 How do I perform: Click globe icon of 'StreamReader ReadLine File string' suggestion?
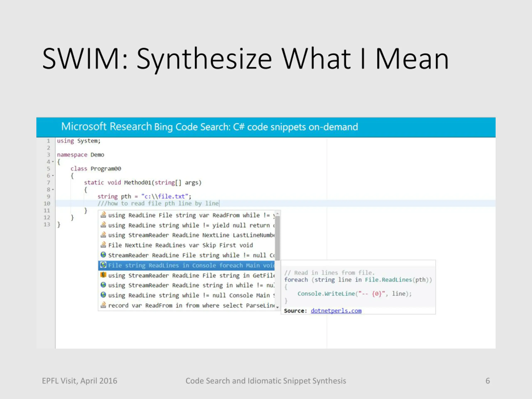[x=103, y=255]
